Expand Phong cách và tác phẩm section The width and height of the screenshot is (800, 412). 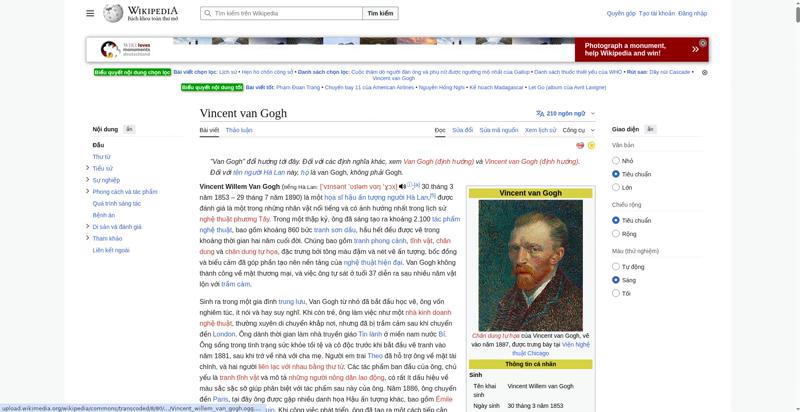click(88, 192)
